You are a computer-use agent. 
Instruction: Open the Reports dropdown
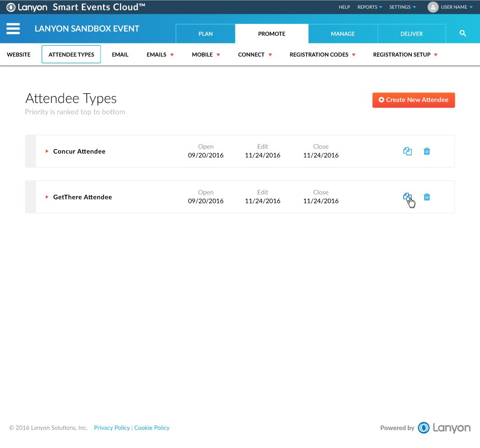pyautogui.click(x=369, y=7)
